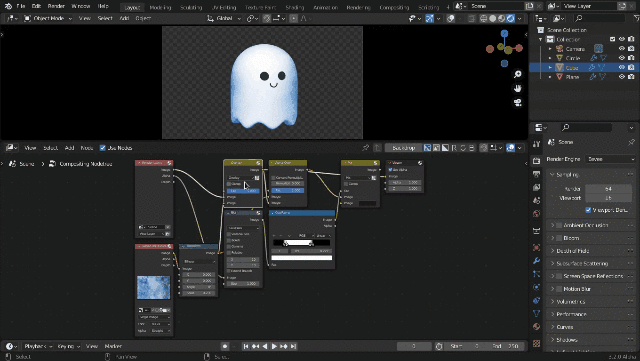
Task: Disable the Viewport Denoising checkbox
Action: click(x=588, y=210)
